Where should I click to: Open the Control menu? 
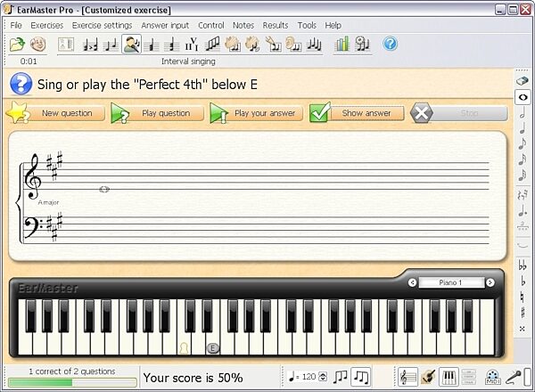pyautogui.click(x=211, y=26)
